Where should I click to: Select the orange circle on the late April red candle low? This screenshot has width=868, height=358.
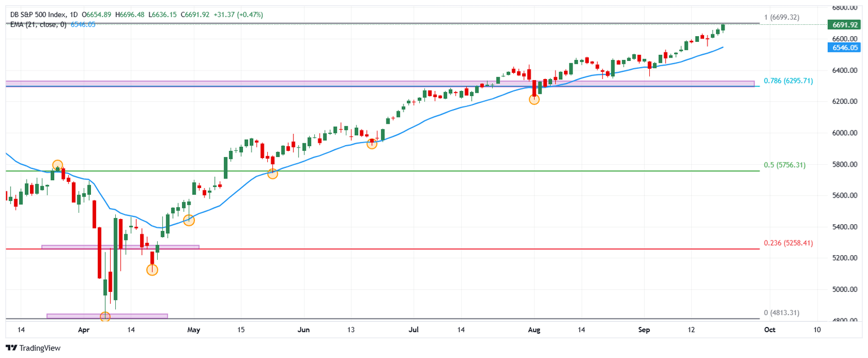click(x=152, y=270)
